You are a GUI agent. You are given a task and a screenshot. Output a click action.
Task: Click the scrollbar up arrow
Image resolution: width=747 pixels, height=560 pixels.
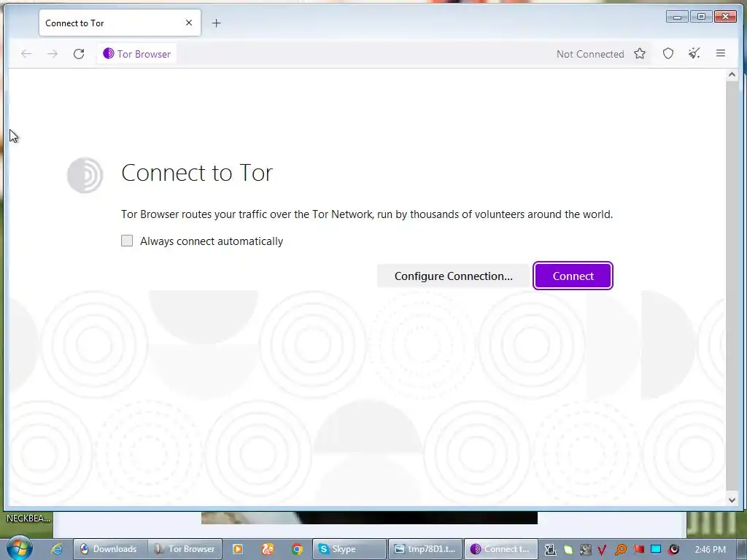click(732, 75)
